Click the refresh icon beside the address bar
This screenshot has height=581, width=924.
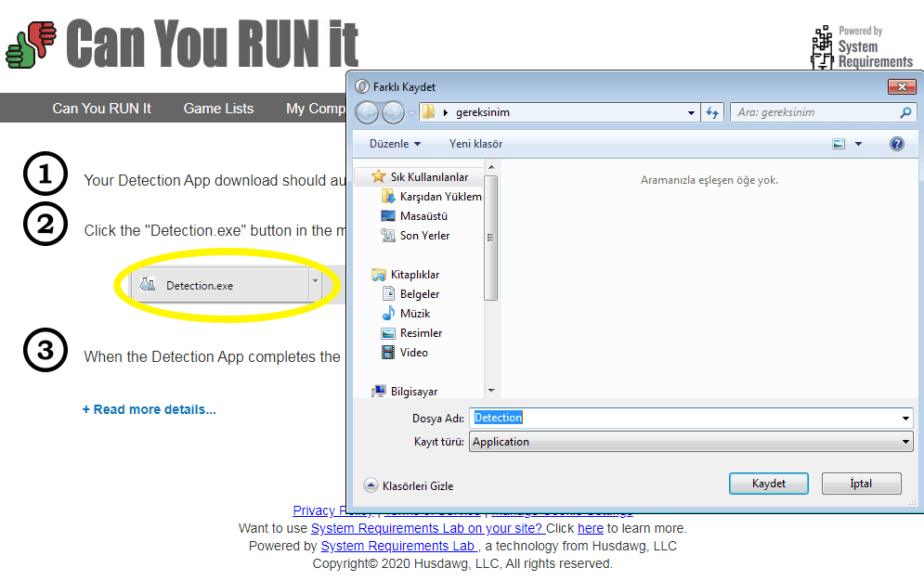pyautogui.click(x=712, y=112)
